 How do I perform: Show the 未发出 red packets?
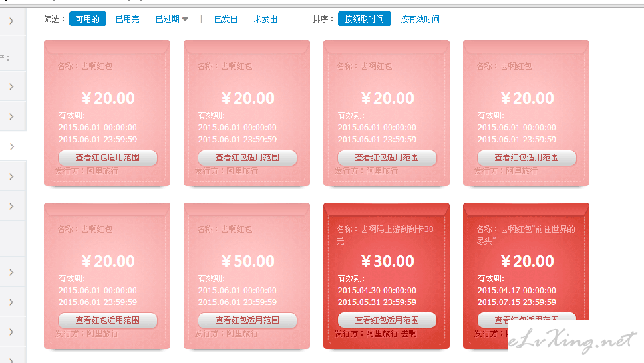click(x=265, y=19)
